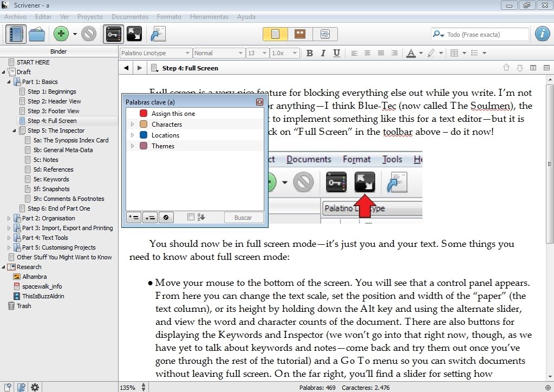Viewport: 554px width, 392px height.
Task: Add child keyword button in keywords panel
Action: pyautogui.click(x=150, y=218)
